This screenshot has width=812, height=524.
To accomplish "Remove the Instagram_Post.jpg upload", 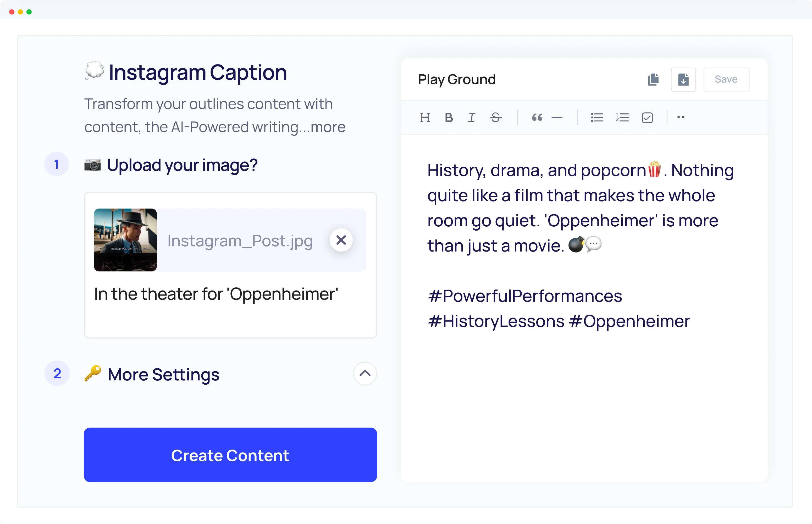I will [x=341, y=240].
